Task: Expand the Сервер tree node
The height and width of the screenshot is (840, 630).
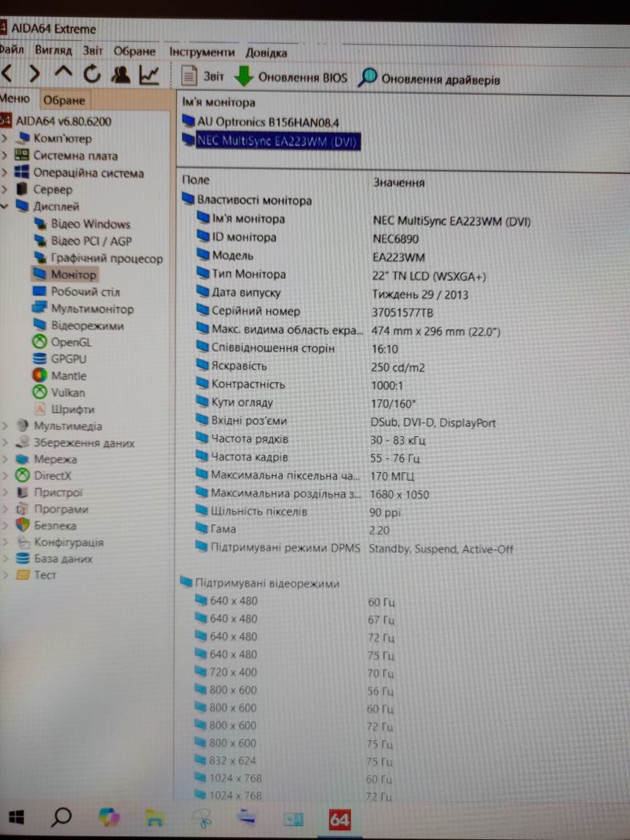Action: click(5, 189)
